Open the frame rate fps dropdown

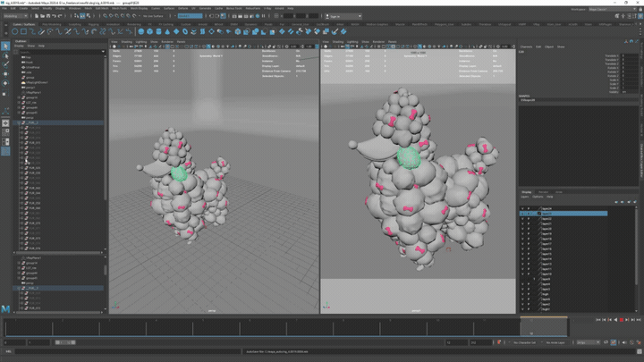[x=589, y=342]
